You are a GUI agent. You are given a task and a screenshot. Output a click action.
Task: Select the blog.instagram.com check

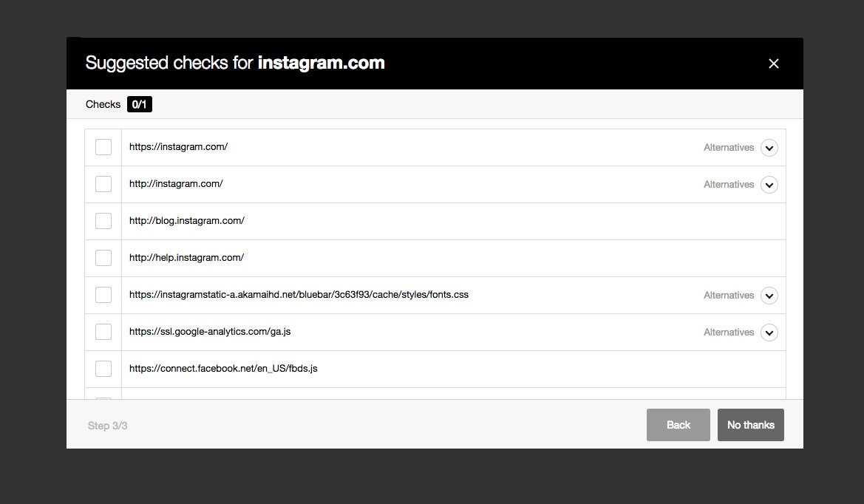(103, 221)
